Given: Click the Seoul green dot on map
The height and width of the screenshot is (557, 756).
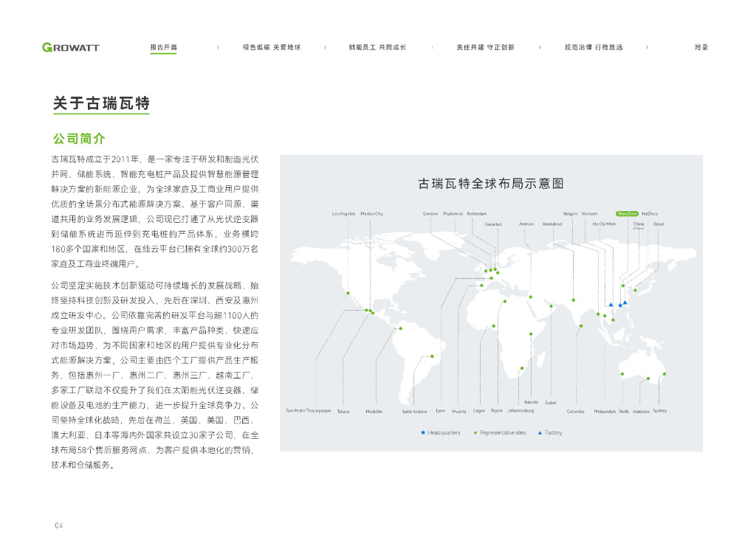Looking at the screenshot, I should [x=635, y=290].
